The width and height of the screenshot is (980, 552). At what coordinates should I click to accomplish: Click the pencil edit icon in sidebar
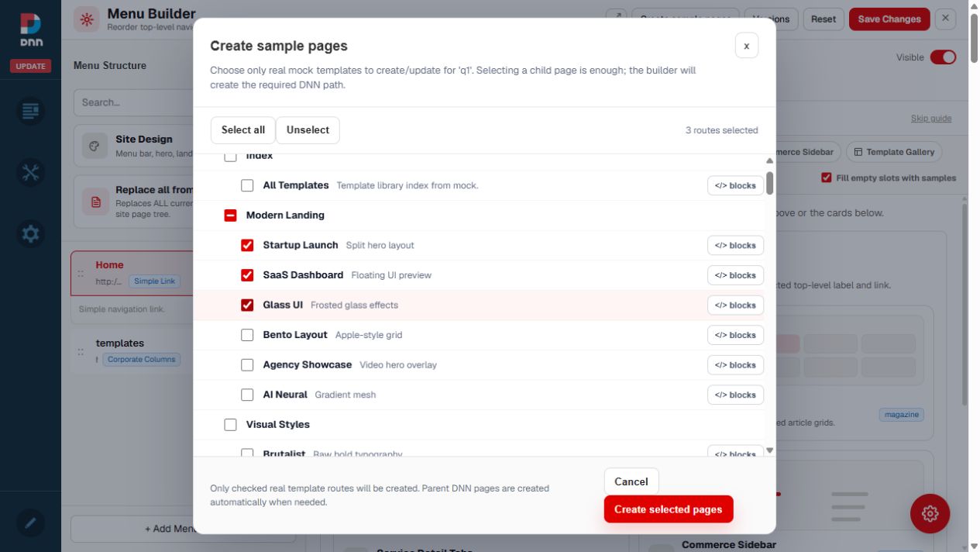[30, 523]
